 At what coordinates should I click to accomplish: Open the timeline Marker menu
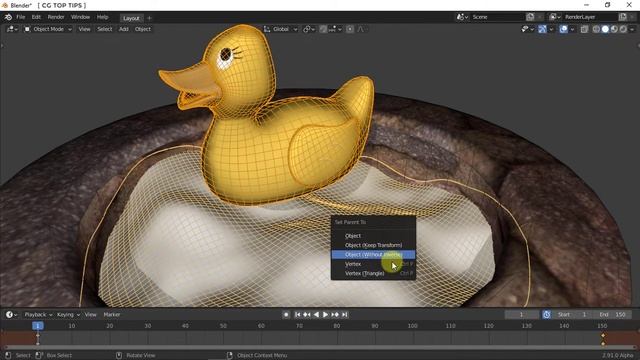(x=112, y=315)
